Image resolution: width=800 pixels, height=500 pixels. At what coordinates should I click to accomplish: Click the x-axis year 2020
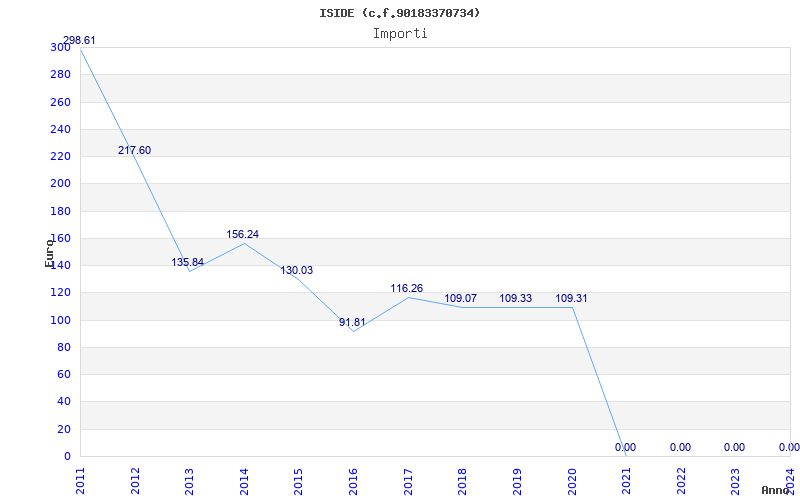(x=571, y=482)
